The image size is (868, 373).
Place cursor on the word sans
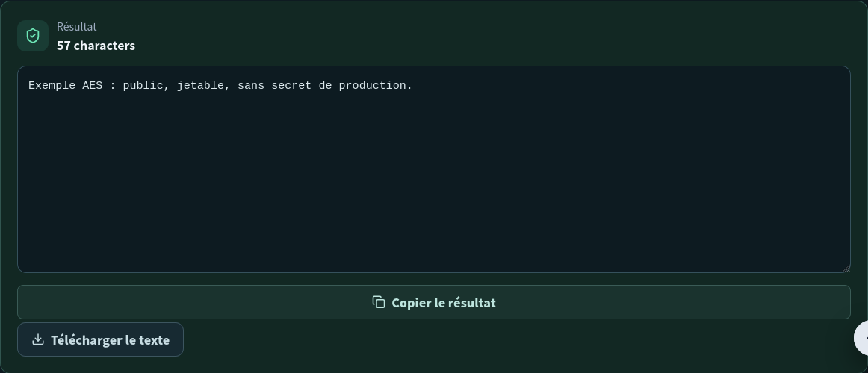click(251, 86)
